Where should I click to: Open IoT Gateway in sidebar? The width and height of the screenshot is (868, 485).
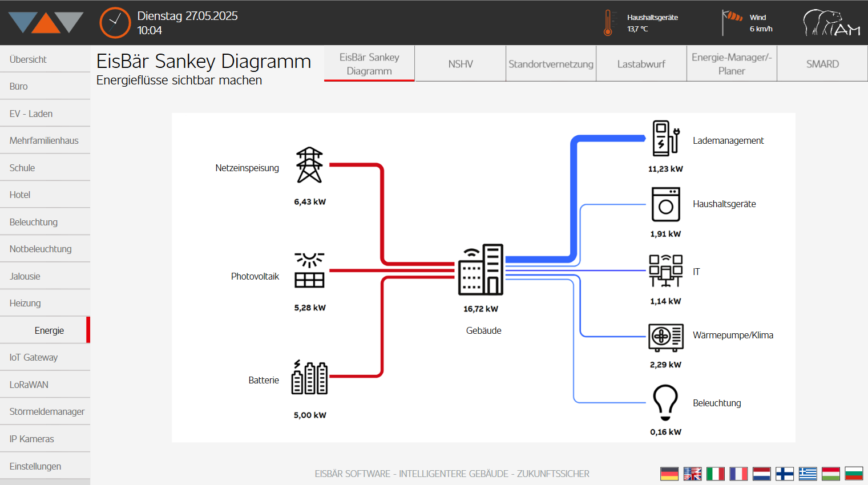[x=45, y=357]
